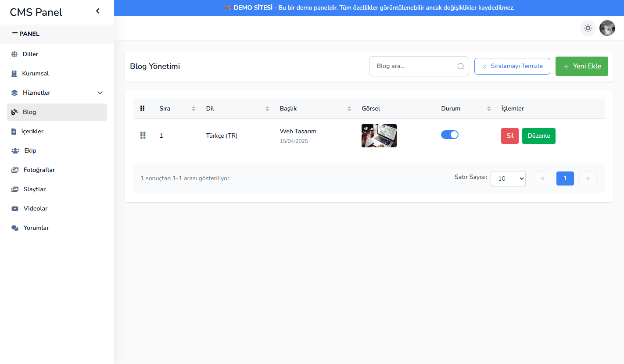Open Kurumsal via its building icon
Viewport: 624px width, 364px height.
[x=14, y=73]
